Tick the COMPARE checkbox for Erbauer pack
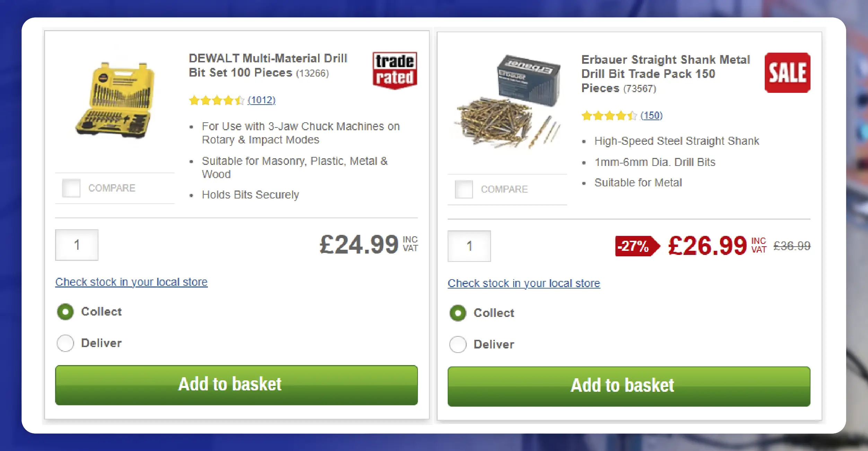Viewport: 868px width, 451px height. click(464, 189)
